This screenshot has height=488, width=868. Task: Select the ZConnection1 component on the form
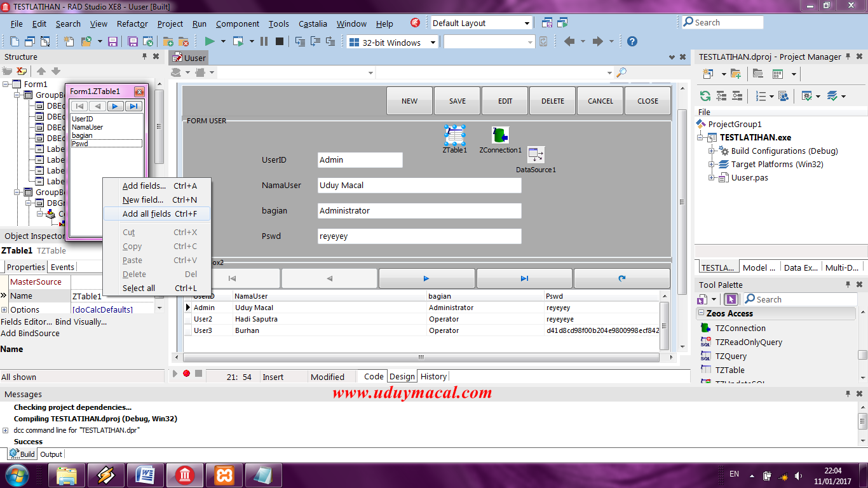click(x=501, y=135)
